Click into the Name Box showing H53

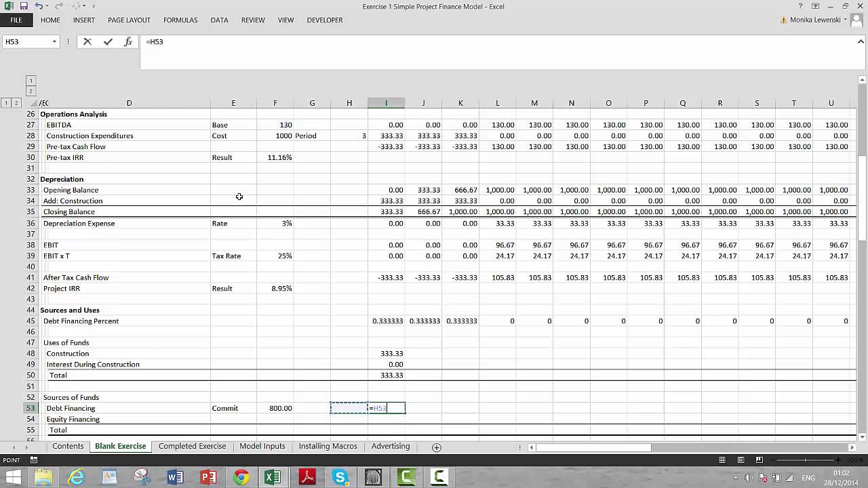27,41
